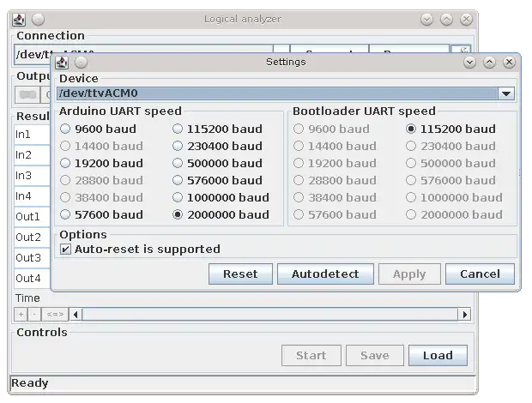
Task: Toggle Auto-reset is supported checkbox
Action: pyautogui.click(x=140, y=250)
